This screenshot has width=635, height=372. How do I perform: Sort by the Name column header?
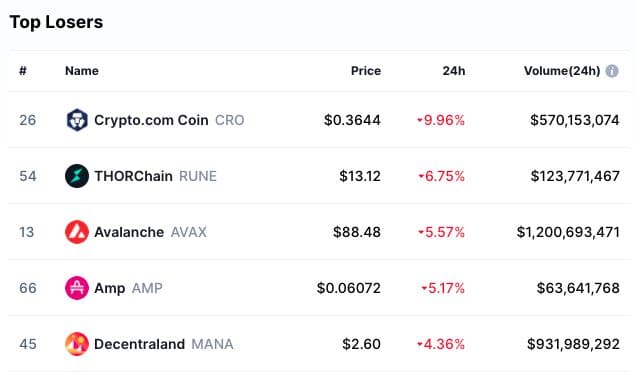(82, 71)
